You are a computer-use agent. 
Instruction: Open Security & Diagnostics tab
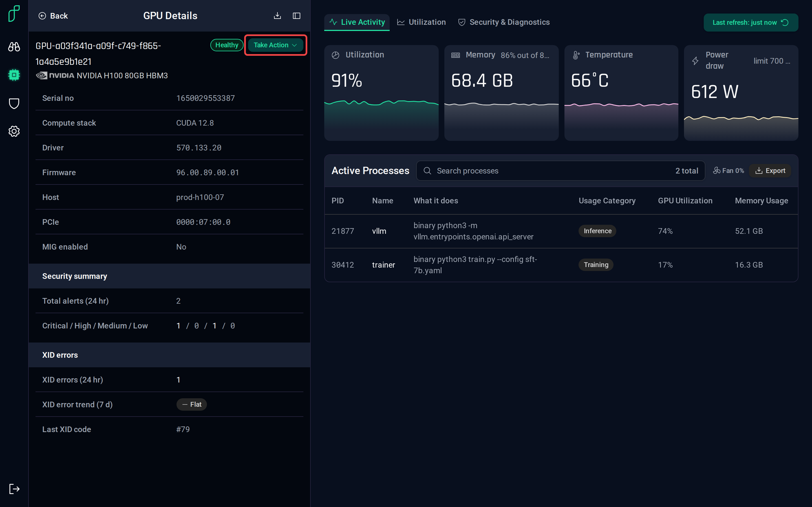click(504, 22)
